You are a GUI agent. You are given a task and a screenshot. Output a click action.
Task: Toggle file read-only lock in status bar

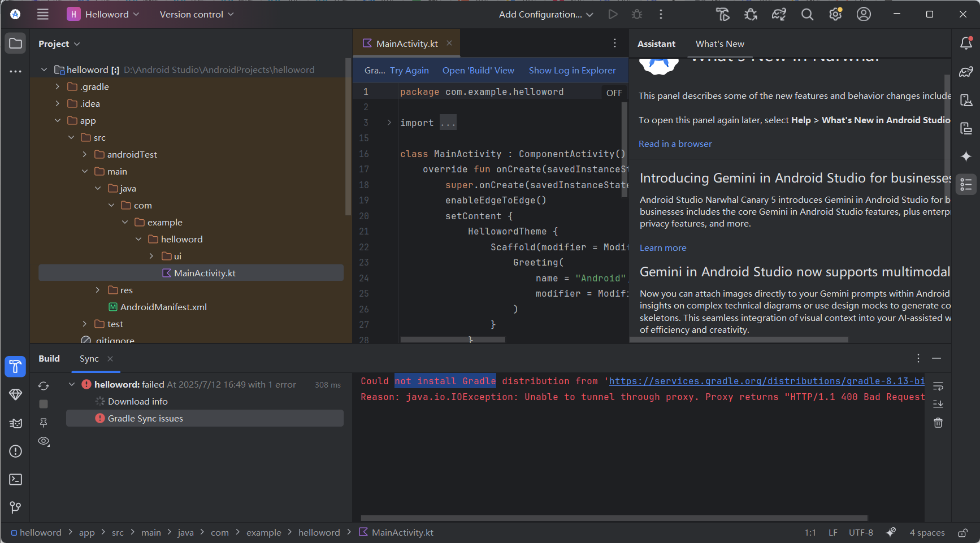[962, 533]
